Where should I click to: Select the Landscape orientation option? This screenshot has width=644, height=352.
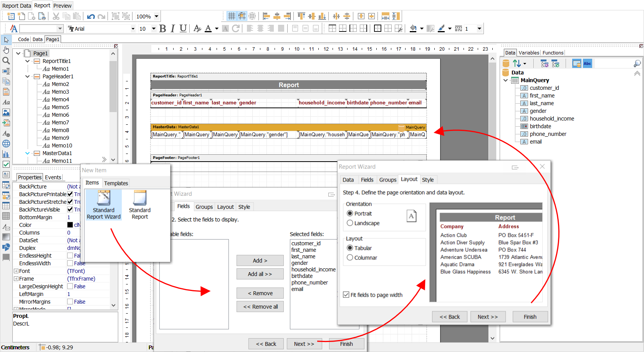pos(350,223)
